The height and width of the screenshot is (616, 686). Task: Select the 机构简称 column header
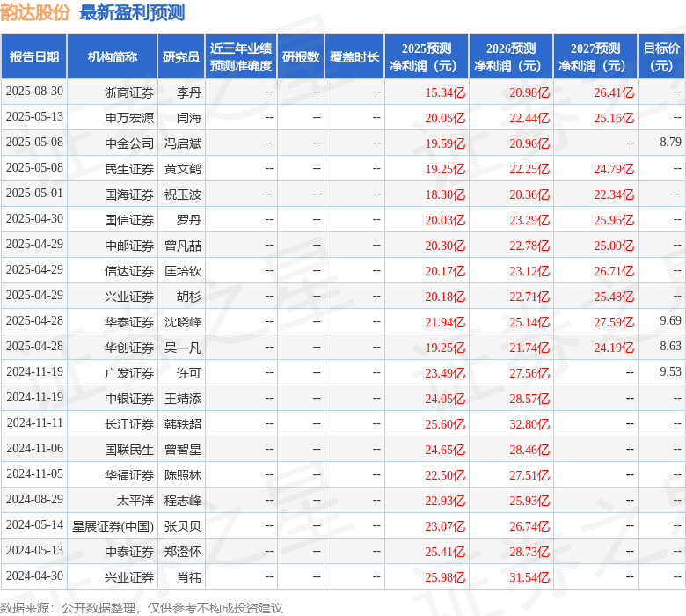(113, 57)
